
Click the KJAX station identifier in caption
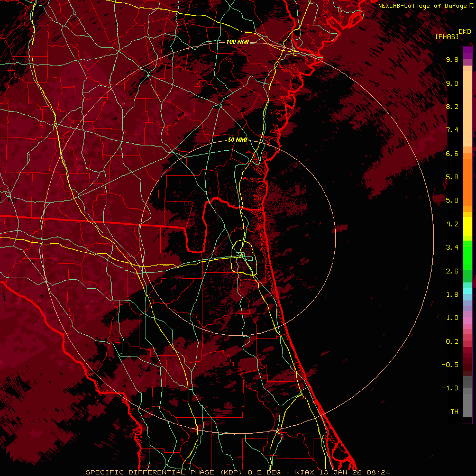coord(305,472)
